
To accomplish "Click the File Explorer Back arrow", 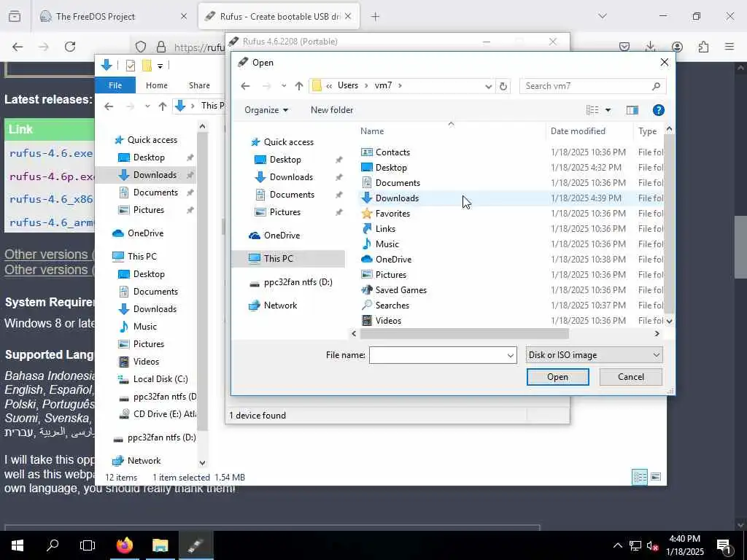I will coord(109,106).
